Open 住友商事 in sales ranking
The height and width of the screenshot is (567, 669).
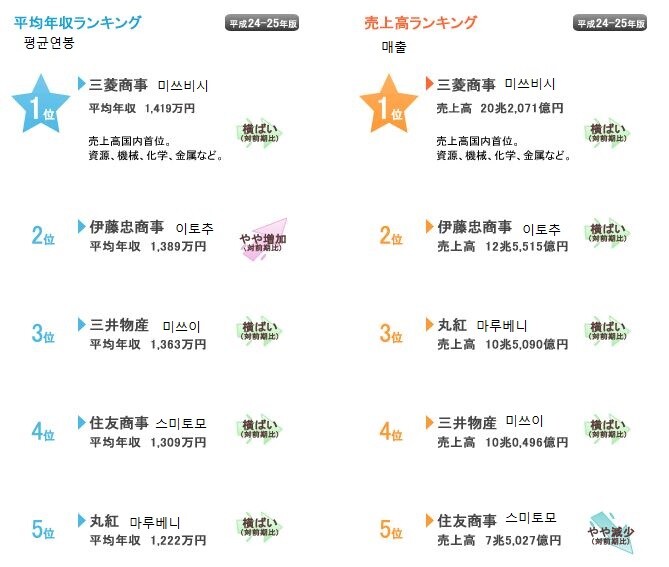467,521
